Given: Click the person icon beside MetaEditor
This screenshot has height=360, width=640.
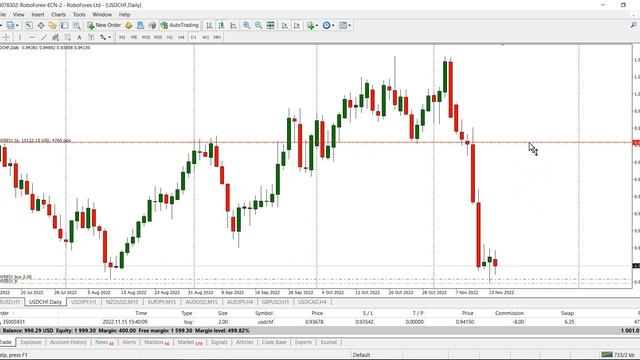Looking at the screenshot, I should pos(140,25).
